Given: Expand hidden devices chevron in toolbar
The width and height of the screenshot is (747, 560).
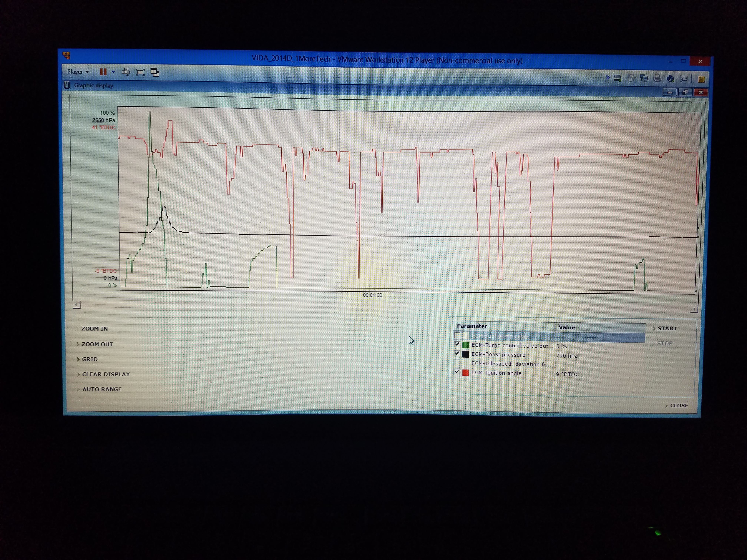Looking at the screenshot, I should point(607,78).
